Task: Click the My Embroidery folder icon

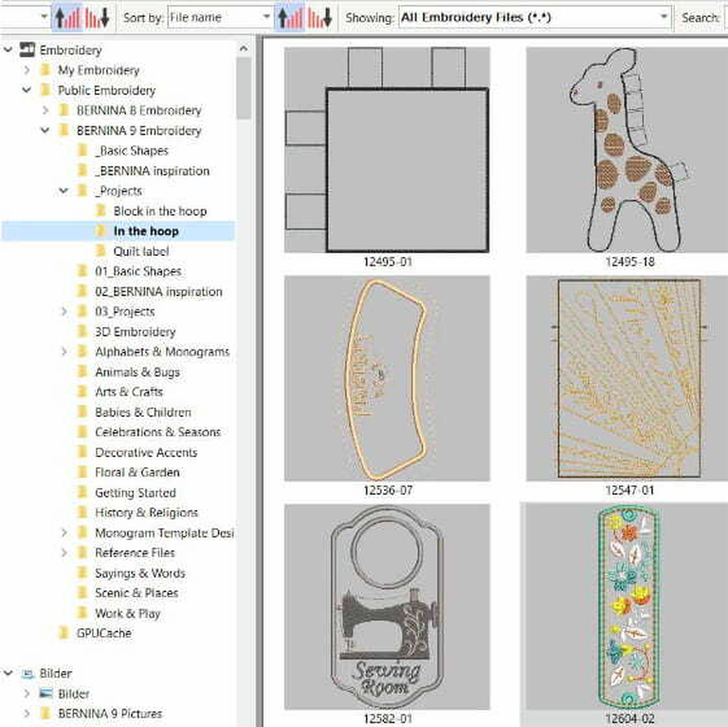Action: (45, 70)
